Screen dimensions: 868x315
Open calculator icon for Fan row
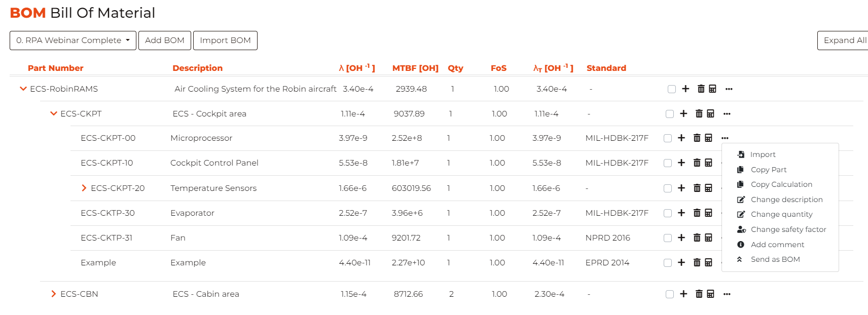(708, 238)
